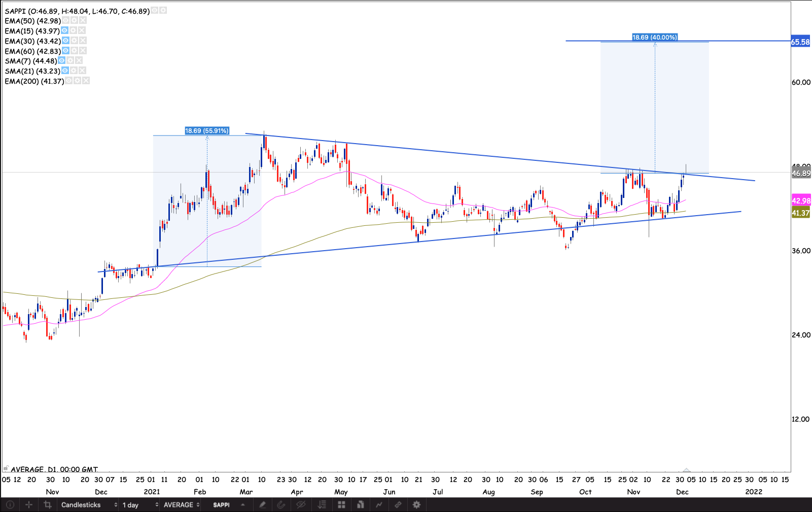Screen dimensions: 812x512
Task: Open the info icon in bottom toolbar
Action: [10, 505]
